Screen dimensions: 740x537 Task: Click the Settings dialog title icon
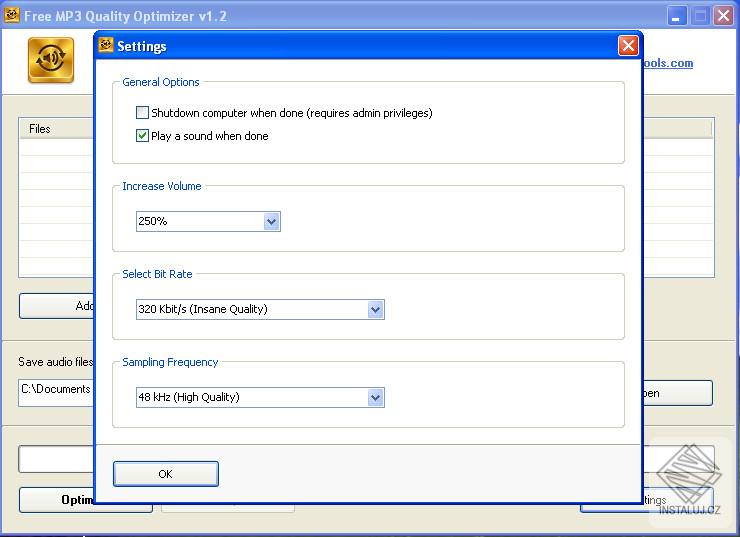pyautogui.click(x=106, y=45)
